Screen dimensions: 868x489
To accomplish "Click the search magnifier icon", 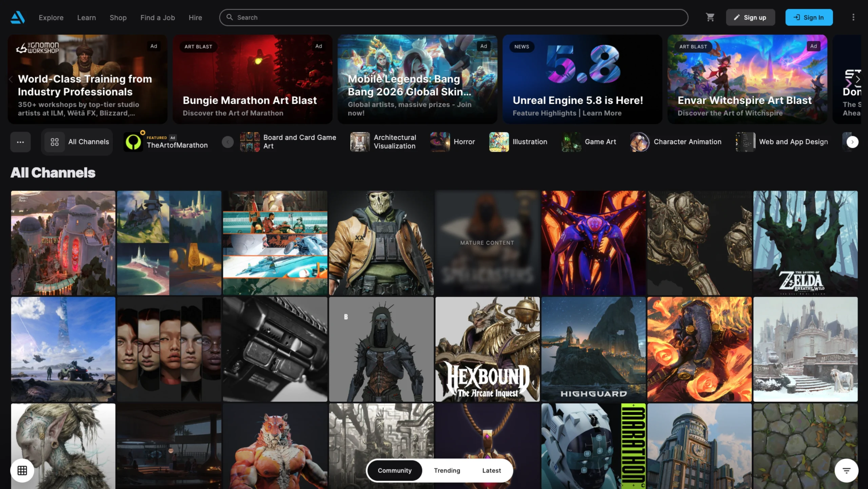I will coord(230,17).
